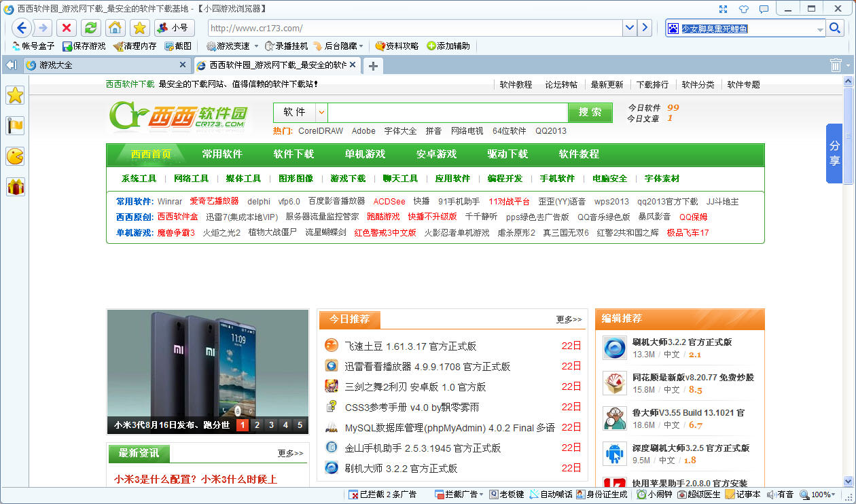Image resolution: width=856 pixels, height=504 pixels.
Task: Toggle the 有音 sound mute in status bar
Action: (780, 494)
